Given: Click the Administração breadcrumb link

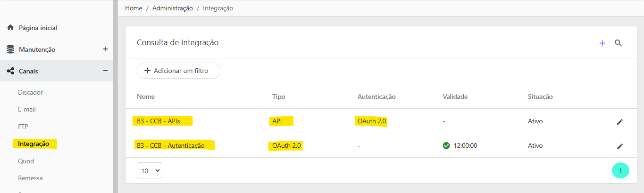Looking at the screenshot, I should tap(173, 8).
